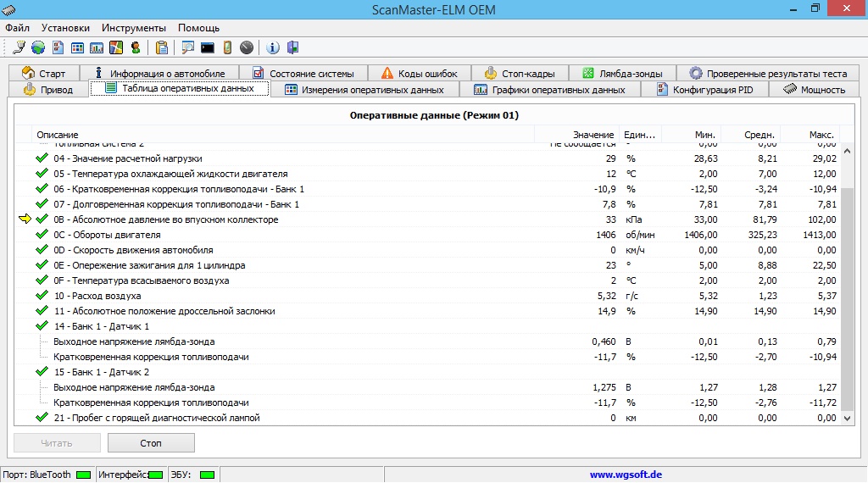
Task: Click the green user icon in toolbar
Action: point(136,47)
